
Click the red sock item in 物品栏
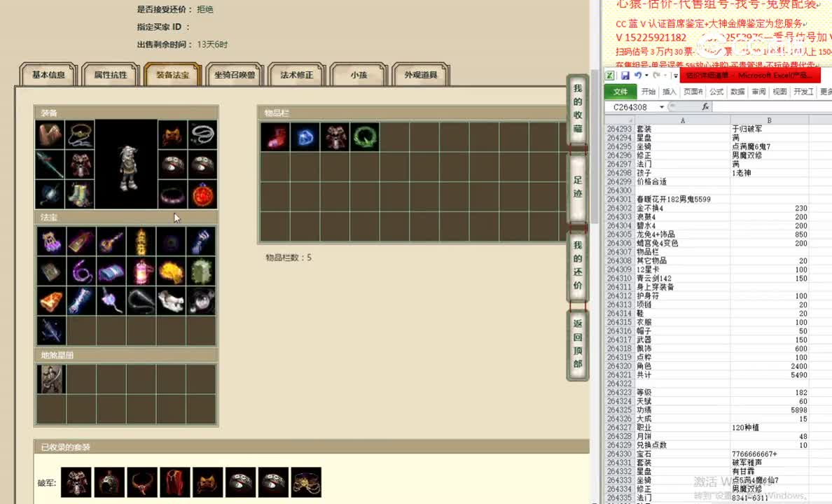coord(275,137)
